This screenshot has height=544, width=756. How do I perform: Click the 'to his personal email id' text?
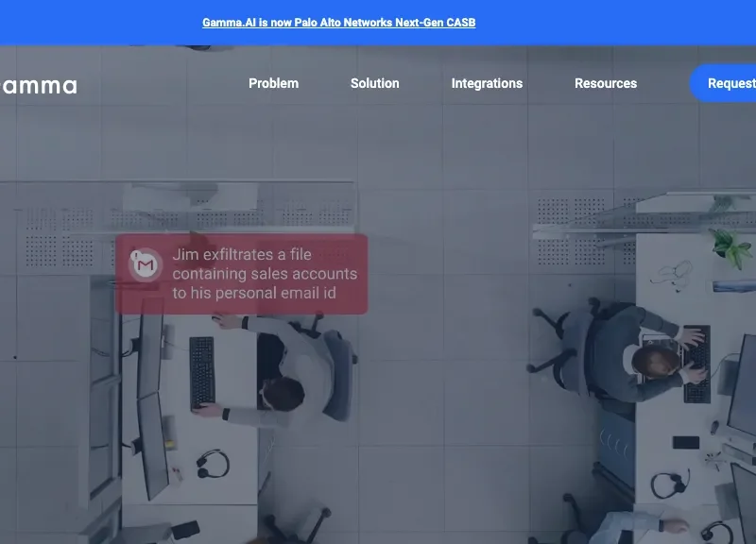[x=255, y=293]
